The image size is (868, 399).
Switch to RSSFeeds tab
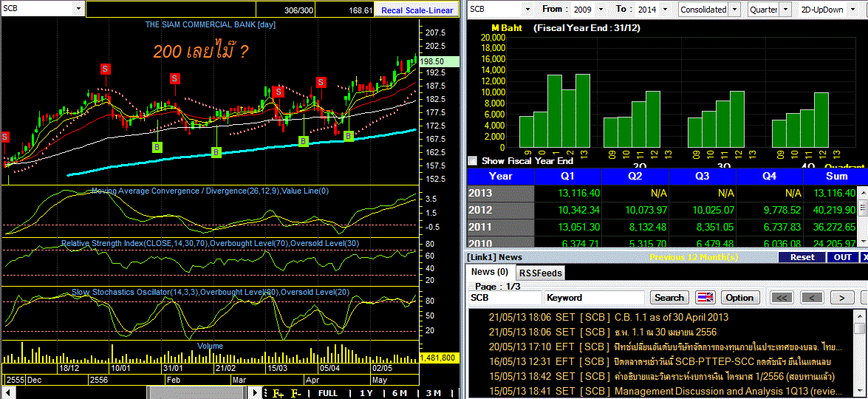pos(540,273)
